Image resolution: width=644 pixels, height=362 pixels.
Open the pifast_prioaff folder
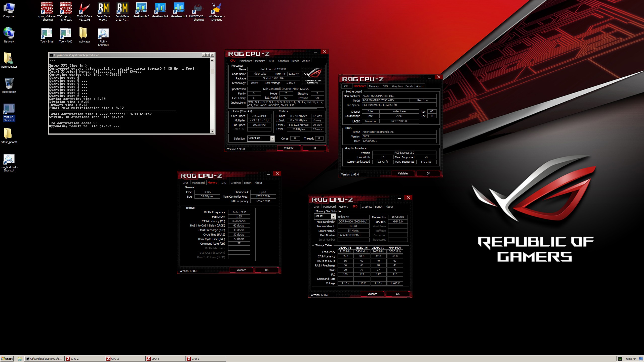click(9, 136)
